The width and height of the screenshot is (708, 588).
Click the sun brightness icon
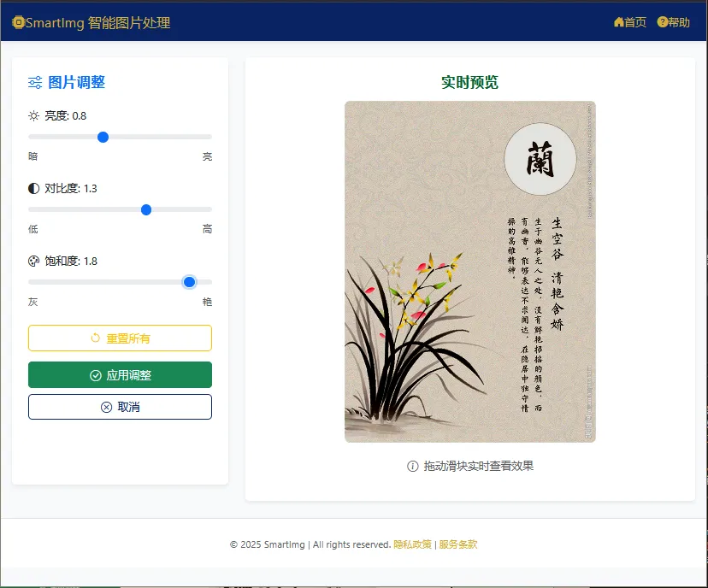33,116
